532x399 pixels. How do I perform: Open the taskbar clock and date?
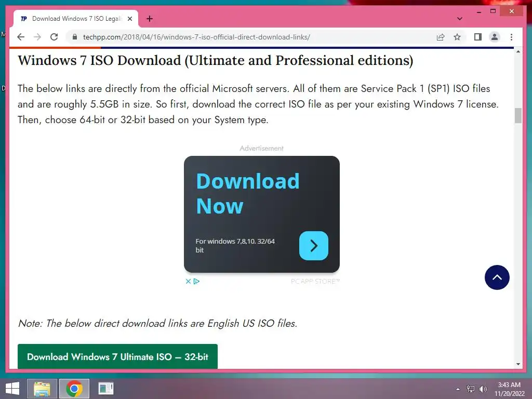tap(509, 389)
